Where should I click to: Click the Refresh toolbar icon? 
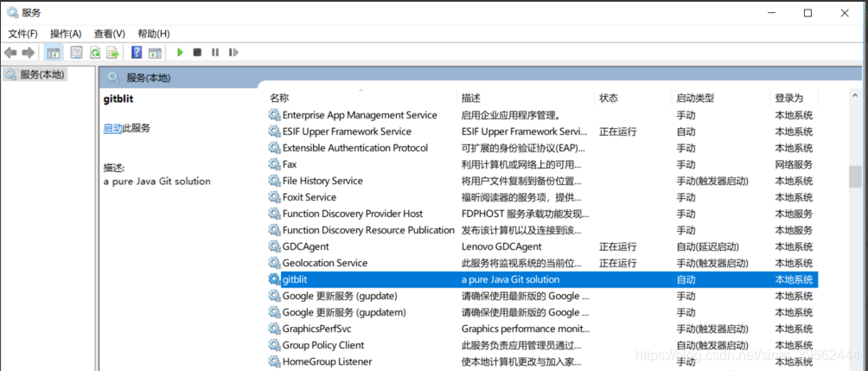point(94,53)
